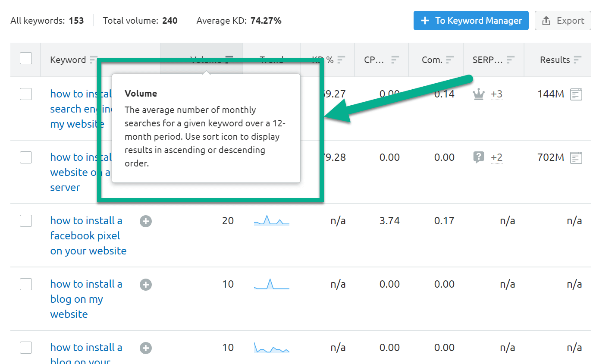Sort by the KD % column icon
This screenshot has width=593, height=364.
coord(342,60)
